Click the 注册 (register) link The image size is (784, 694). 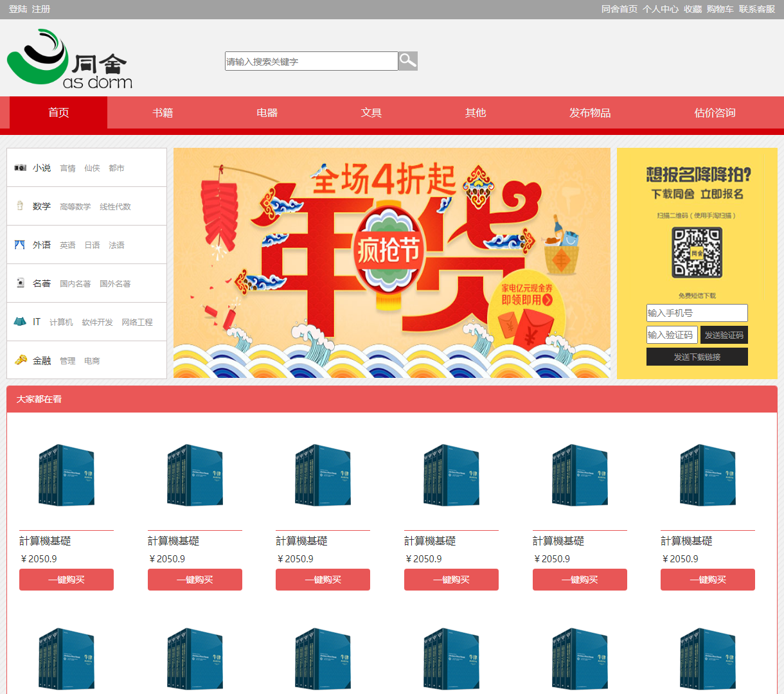[40, 10]
